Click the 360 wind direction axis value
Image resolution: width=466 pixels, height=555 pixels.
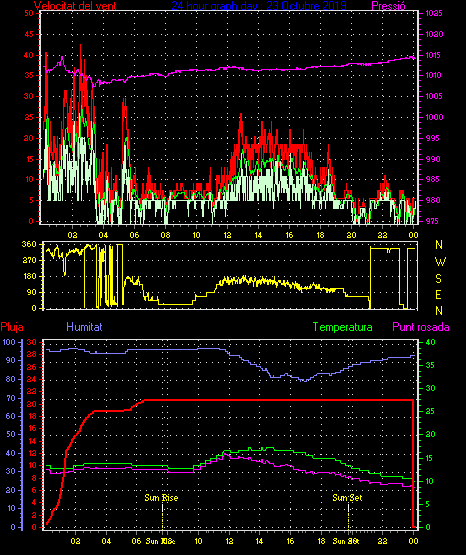[29, 244]
